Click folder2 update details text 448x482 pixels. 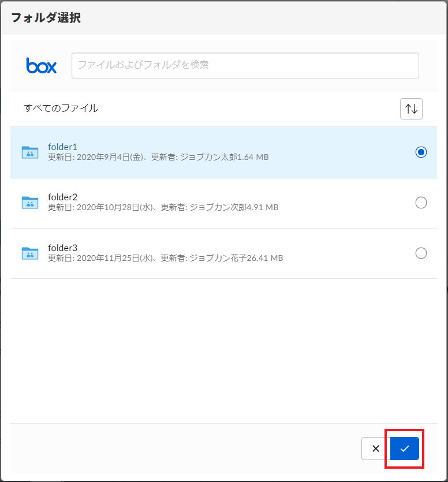pos(163,207)
